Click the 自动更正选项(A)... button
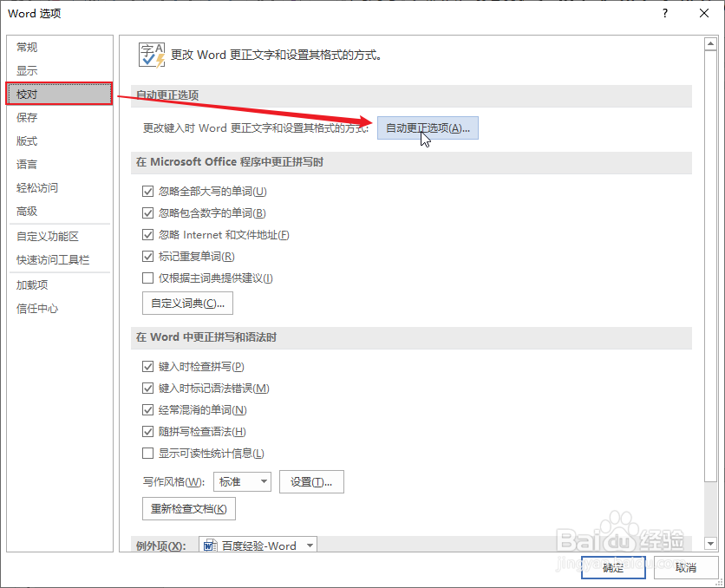This screenshot has height=588, width=725. (428, 128)
